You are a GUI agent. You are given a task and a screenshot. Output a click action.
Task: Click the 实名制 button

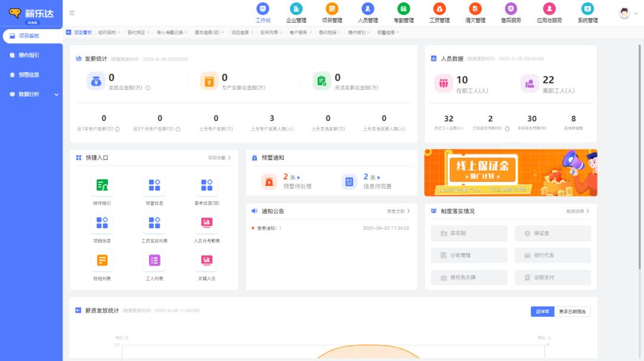pos(469,234)
